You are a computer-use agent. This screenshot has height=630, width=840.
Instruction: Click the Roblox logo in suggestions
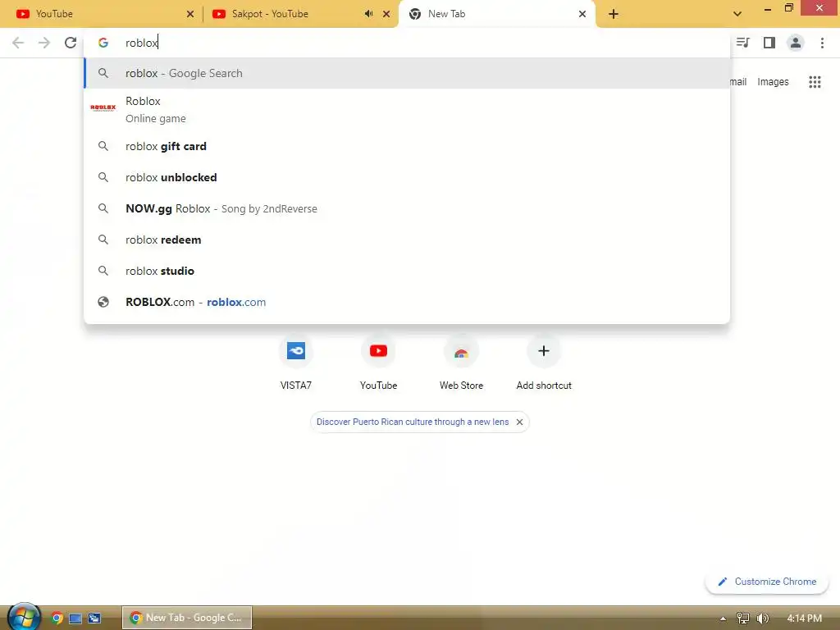(103, 107)
